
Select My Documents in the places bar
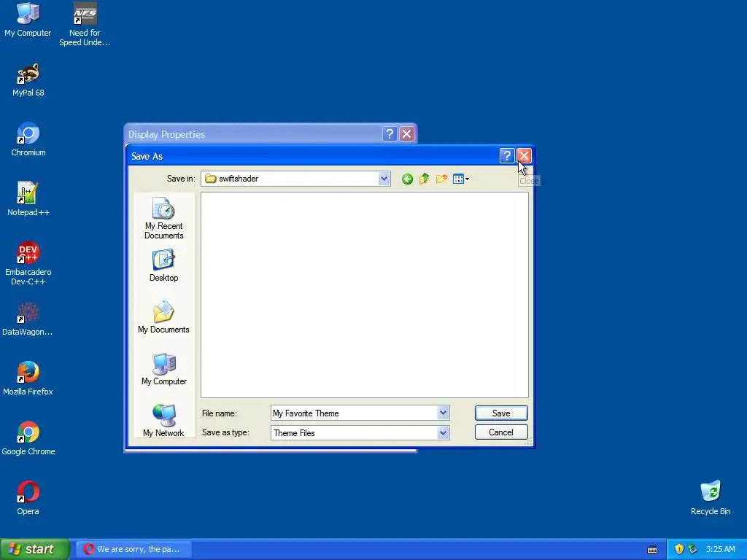pyautogui.click(x=163, y=317)
